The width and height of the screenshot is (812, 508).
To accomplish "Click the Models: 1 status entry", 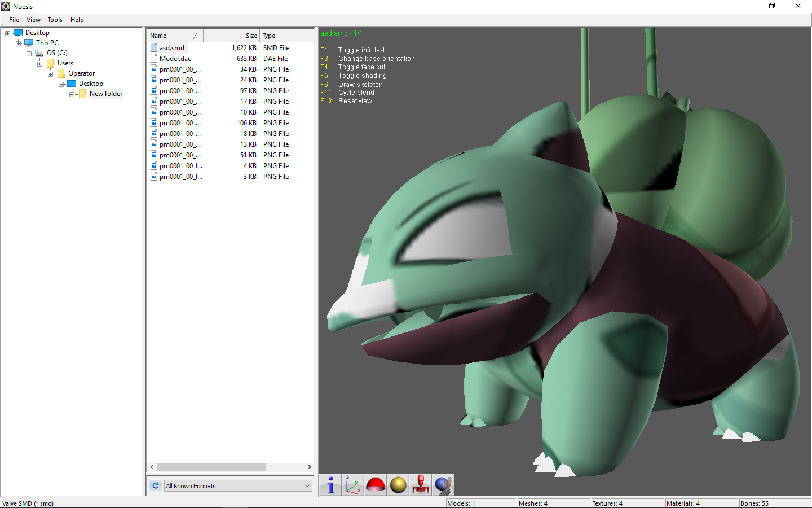I will (x=481, y=503).
